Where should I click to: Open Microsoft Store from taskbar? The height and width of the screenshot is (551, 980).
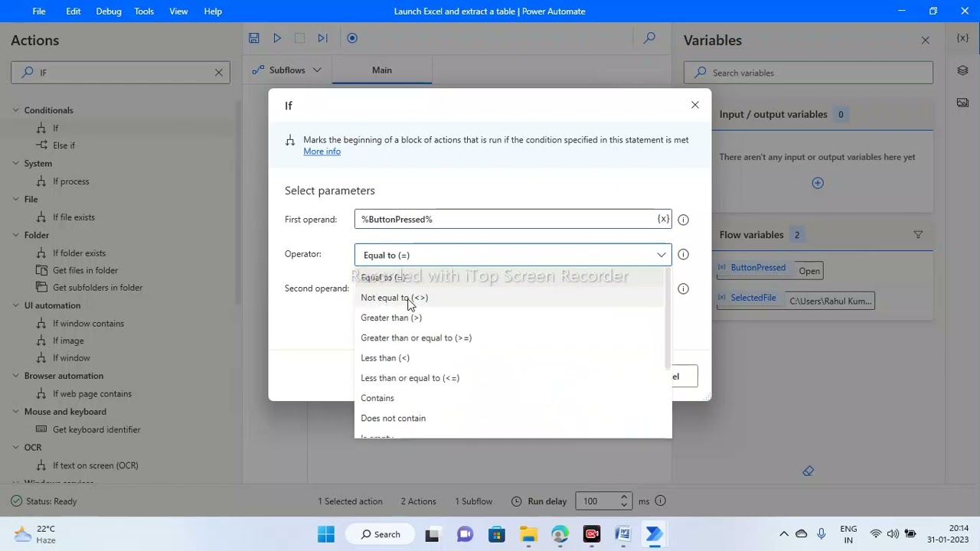[497, 534]
